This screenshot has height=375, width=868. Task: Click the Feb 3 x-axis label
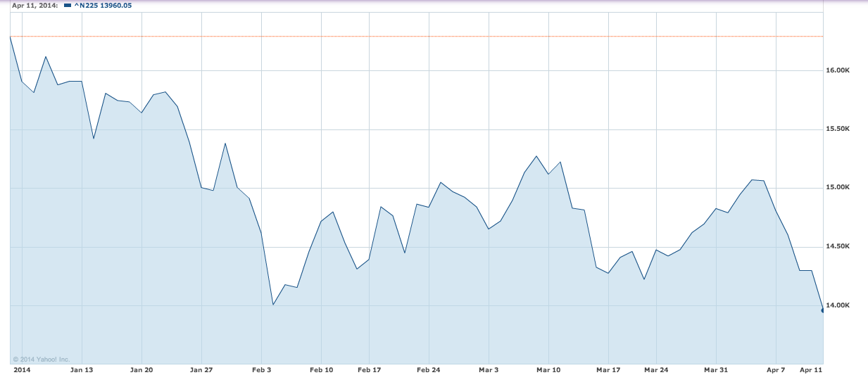click(261, 369)
